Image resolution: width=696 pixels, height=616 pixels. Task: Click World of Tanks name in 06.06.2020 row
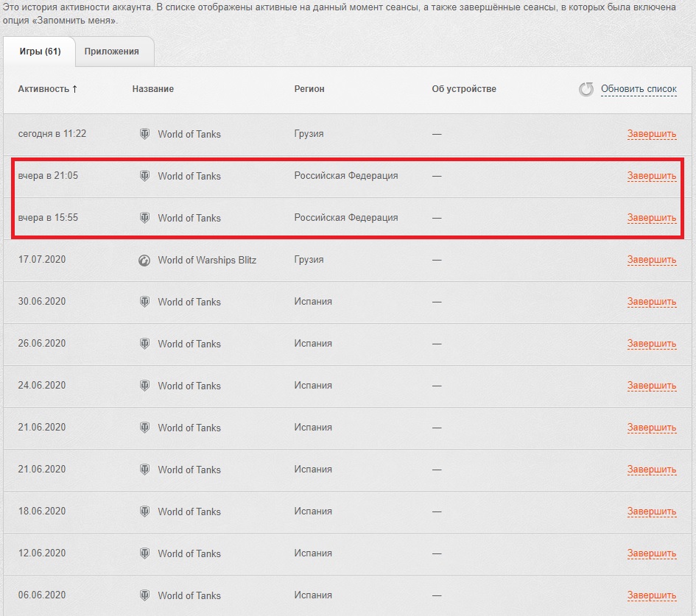coord(189,595)
